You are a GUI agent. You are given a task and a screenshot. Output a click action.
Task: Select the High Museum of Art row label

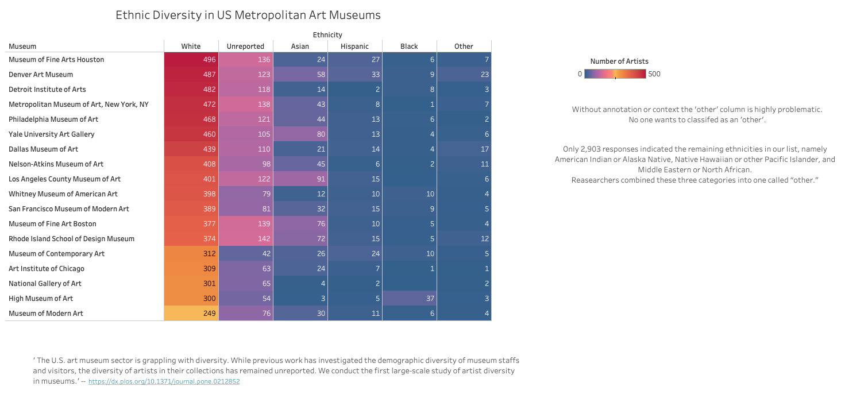[x=41, y=299]
